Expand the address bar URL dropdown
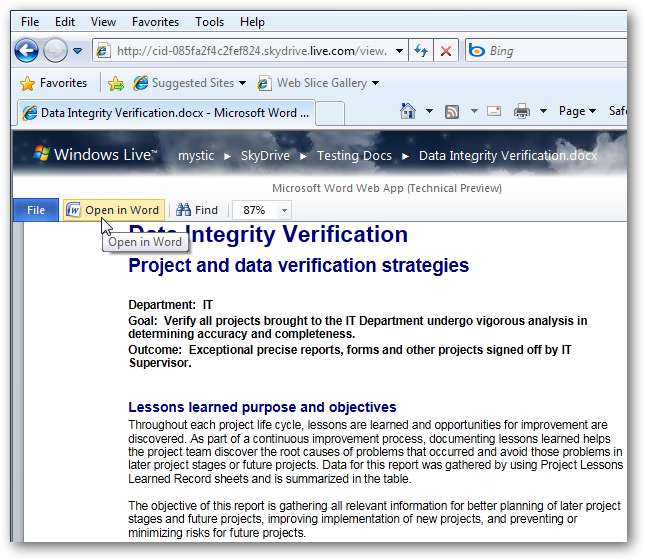The image size is (645, 560). click(400, 51)
